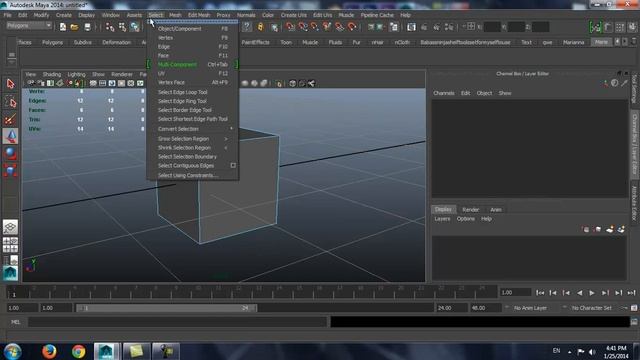The image size is (640, 360).
Task: Switch to single perspective view layout
Action: 11,227
